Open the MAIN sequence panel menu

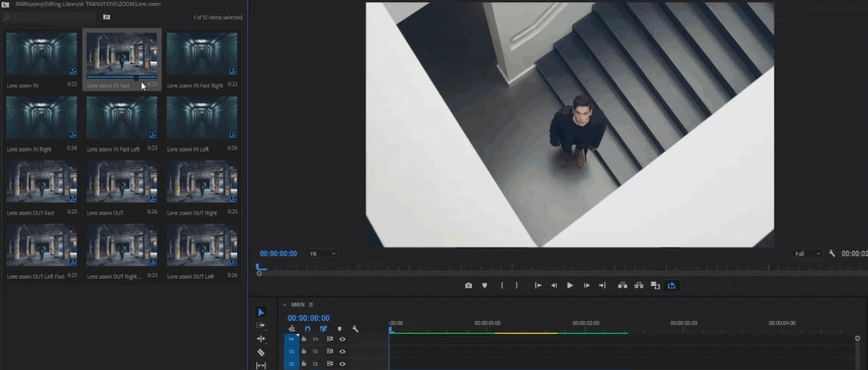(311, 305)
